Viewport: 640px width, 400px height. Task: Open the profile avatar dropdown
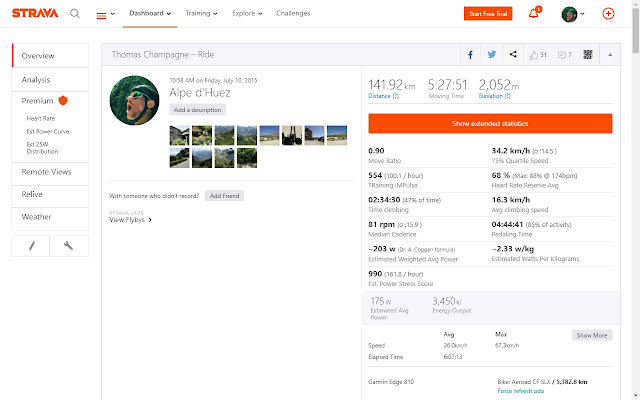click(573, 14)
